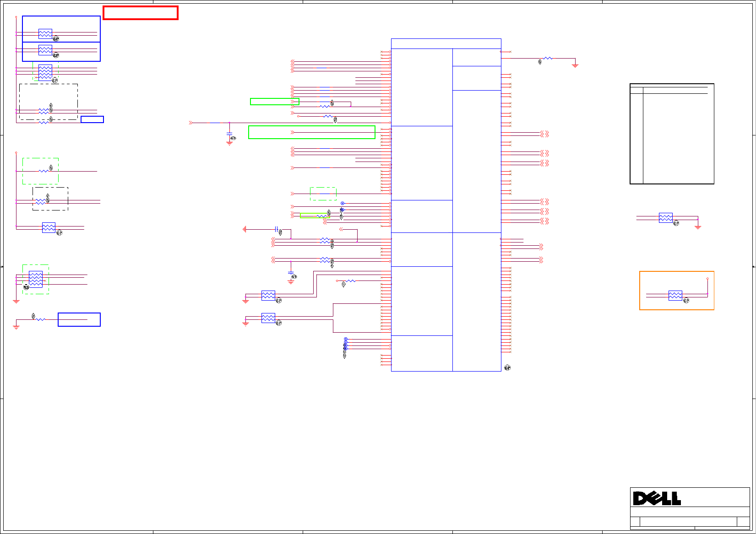This screenshot has height=534, width=756.
Task: Select the four-row resistor pack on the left
Action: click(x=45, y=73)
